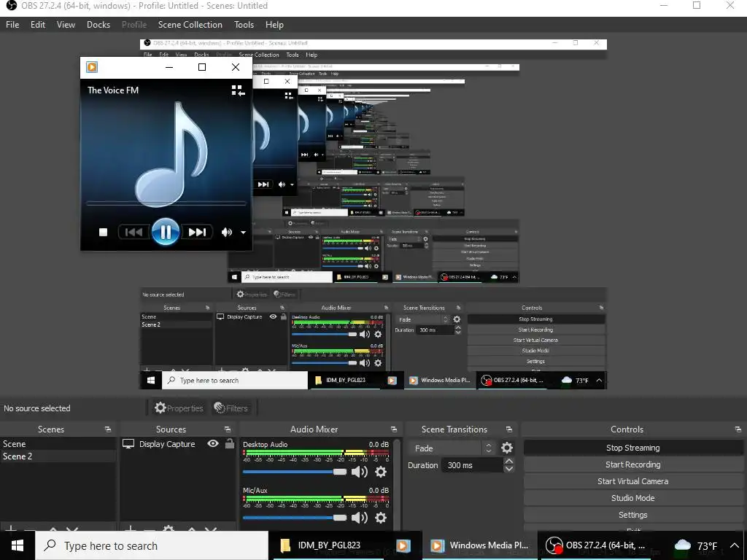Pop out the Scenes dock
Image resolution: width=747 pixels, height=560 pixels.
pos(108,429)
